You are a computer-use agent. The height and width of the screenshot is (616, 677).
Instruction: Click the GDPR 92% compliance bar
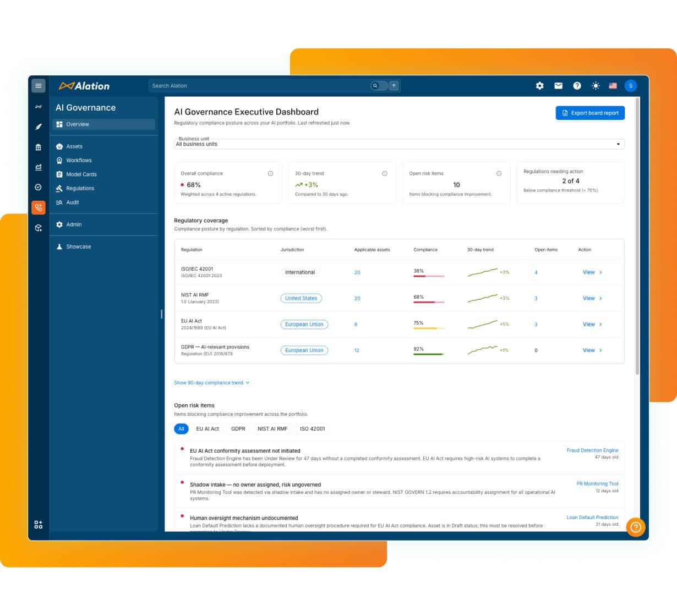point(429,354)
